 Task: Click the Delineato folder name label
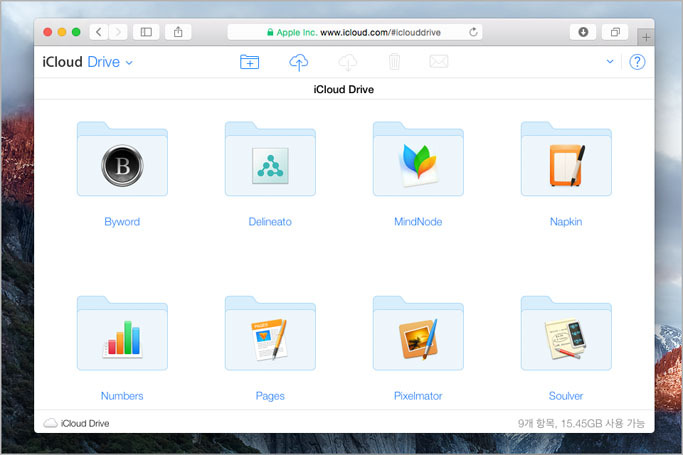pos(270,222)
